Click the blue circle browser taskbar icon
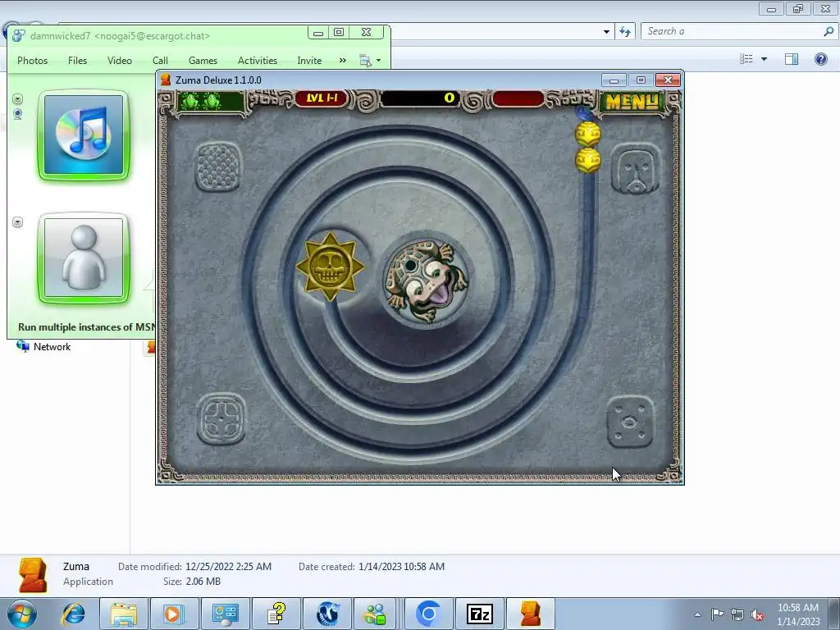Image resolution: width=840 pixels, height=630 pixels. 428,614
